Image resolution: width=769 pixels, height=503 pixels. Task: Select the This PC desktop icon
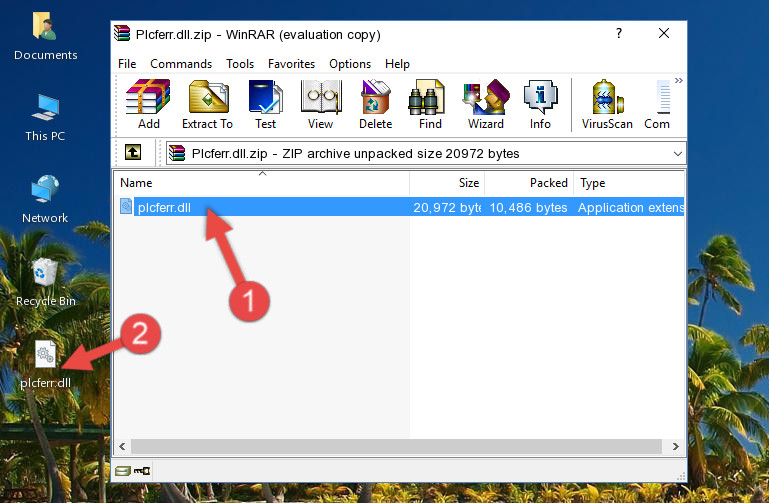(x=45, y=118)
